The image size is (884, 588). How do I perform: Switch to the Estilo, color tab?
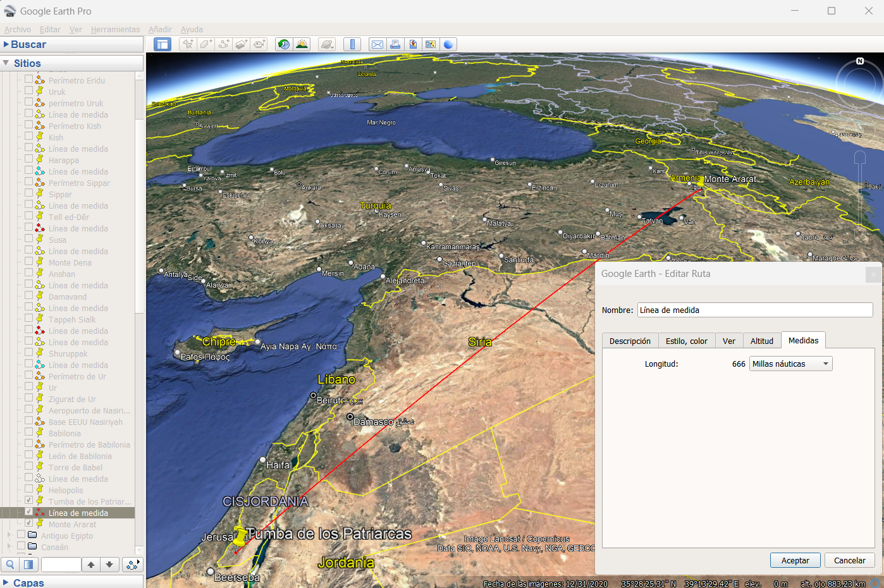[x=687, y=341]
